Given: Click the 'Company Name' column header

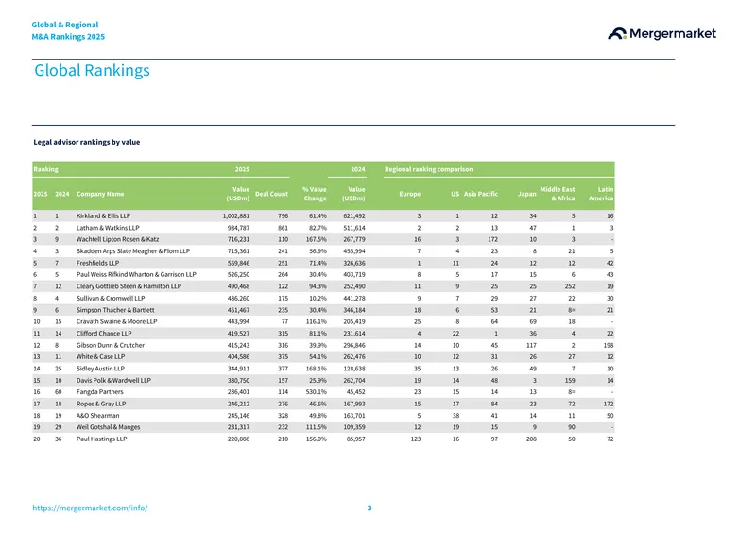Looking at the screenshot, I should pos(100,194).
